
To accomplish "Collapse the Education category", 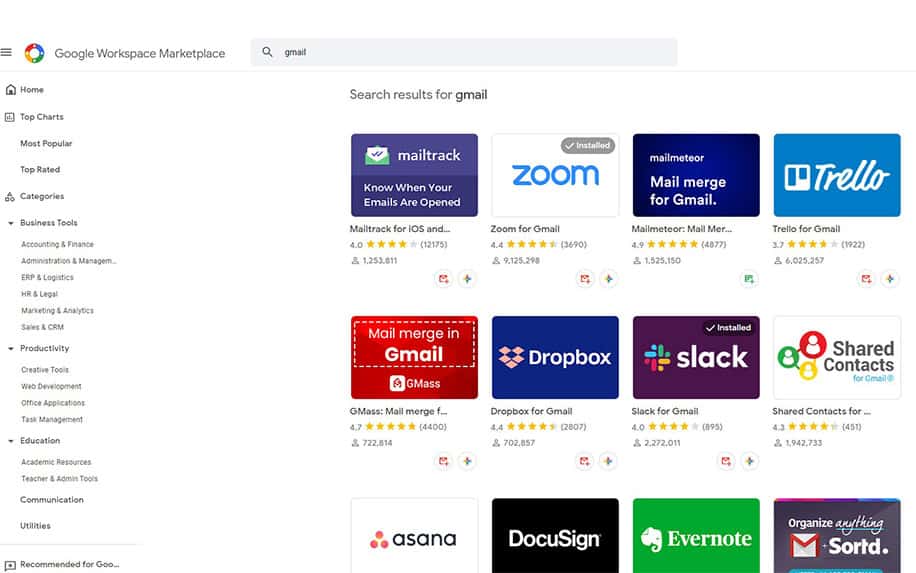I will click(11, 441).
